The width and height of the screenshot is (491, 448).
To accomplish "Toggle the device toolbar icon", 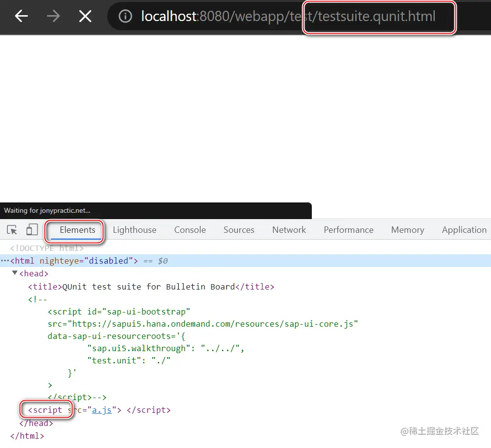I will coord(32,229).
